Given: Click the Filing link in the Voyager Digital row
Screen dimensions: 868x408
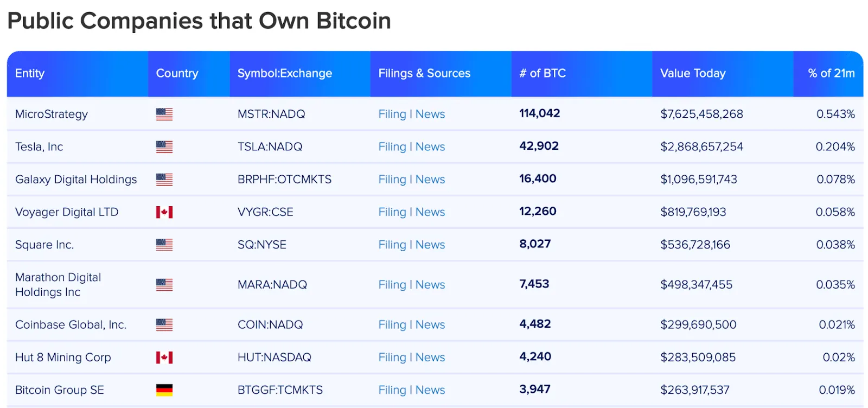Looking at the screenshot, I should [392, 212].
